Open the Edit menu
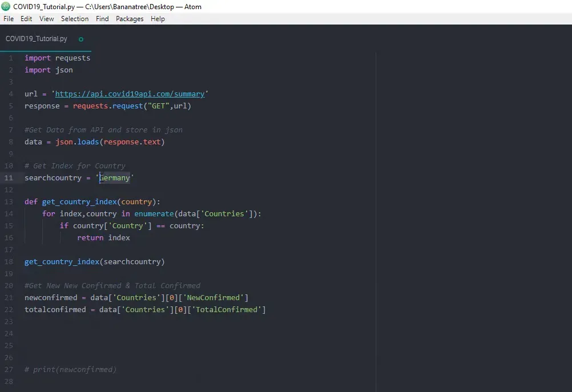This screenshot has height=392, width=572. pyautogui.click(x=26, y=19)
